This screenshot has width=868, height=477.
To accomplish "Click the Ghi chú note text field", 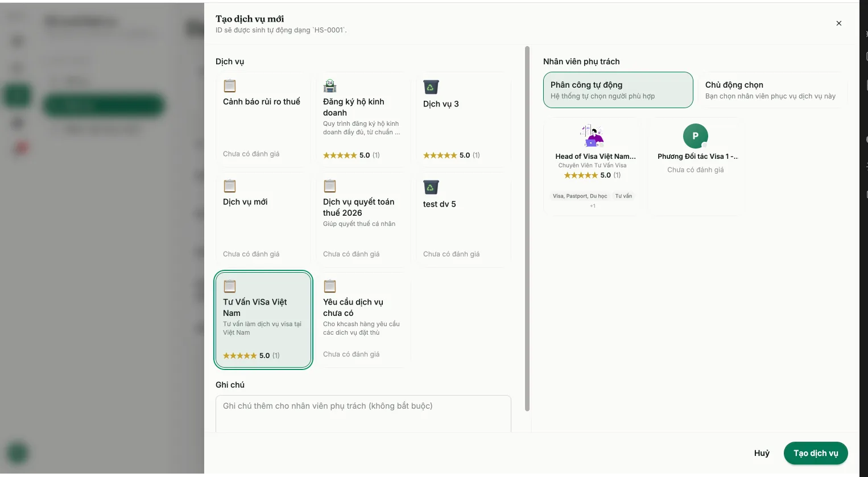I will pos(363,414).
